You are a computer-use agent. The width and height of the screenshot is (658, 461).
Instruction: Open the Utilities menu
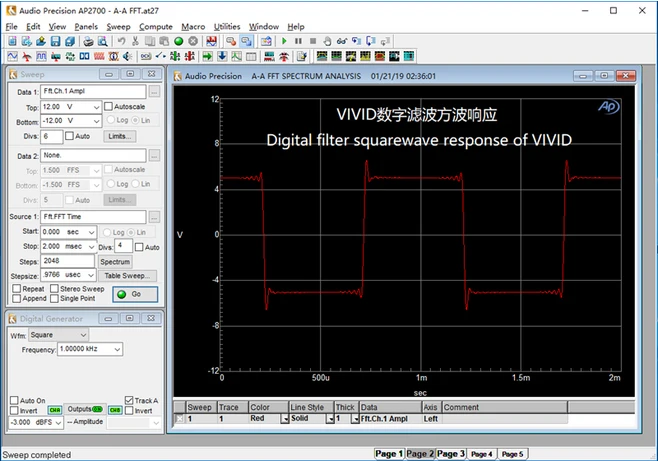227,26
